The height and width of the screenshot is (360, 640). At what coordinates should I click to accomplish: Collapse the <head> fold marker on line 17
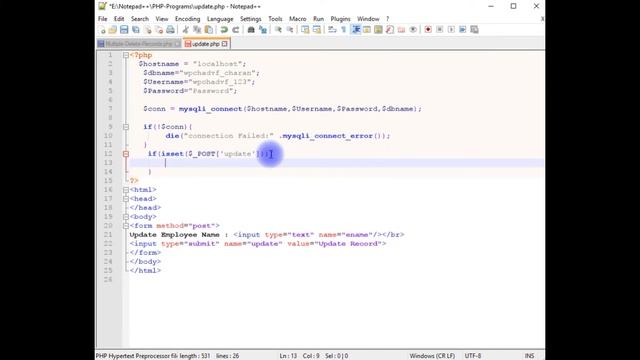(x=126, y=199)
